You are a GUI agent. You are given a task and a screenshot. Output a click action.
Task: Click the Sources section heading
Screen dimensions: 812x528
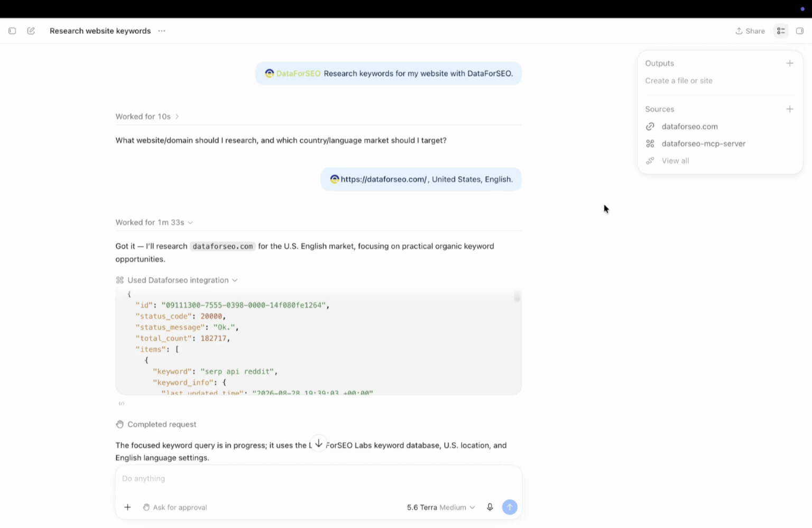660,109
